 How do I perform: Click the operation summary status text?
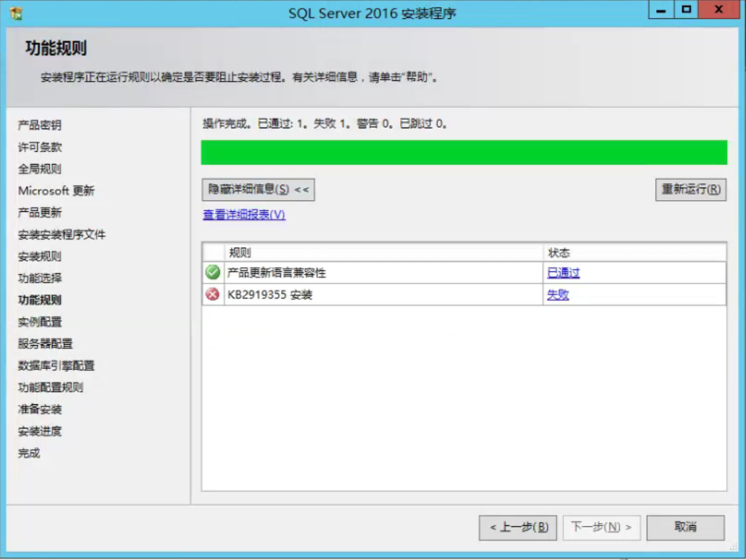(325, 124)
